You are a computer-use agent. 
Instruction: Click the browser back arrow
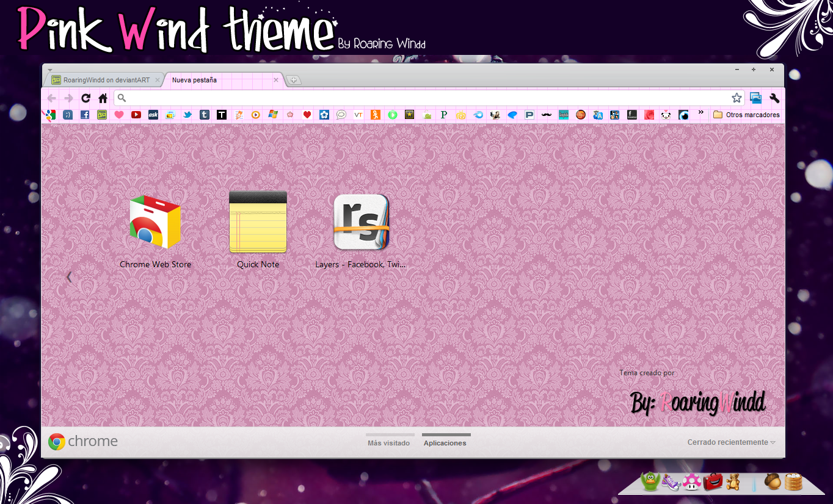point(51,98)
